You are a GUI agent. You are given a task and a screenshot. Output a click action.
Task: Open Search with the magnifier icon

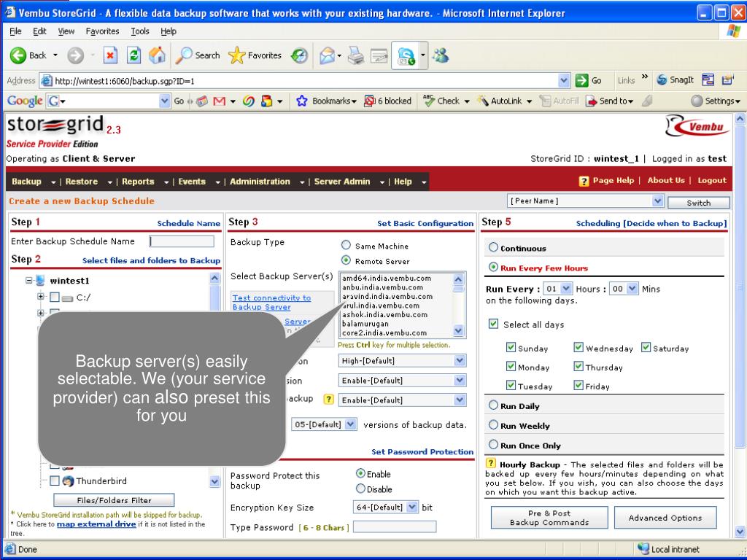point(183,55)
